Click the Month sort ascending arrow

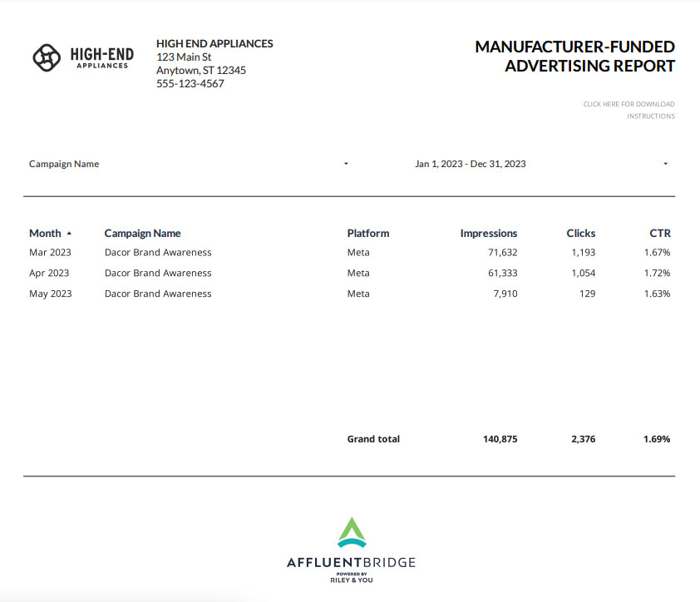click(x=69, y=234)
